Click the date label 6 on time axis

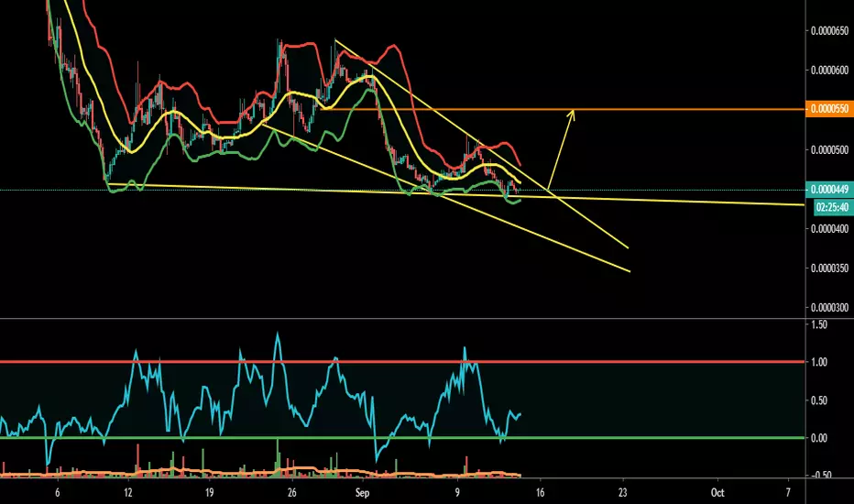point(57,493)
